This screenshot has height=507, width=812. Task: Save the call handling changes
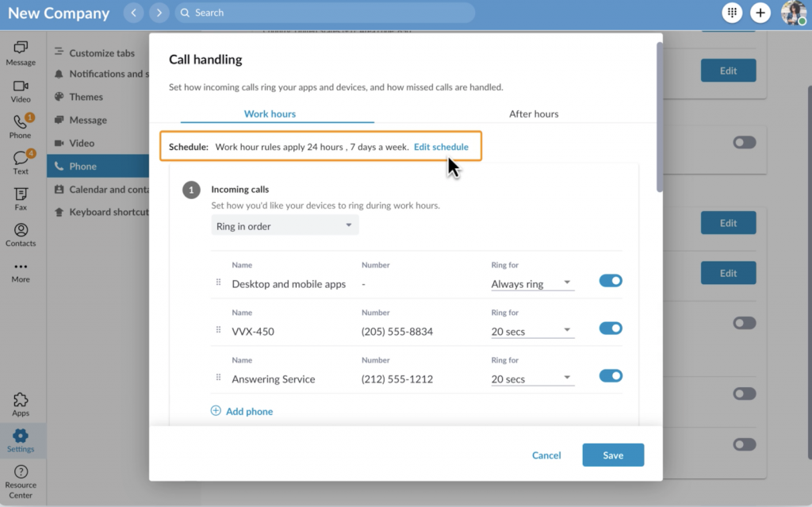[x=612, y=455]
